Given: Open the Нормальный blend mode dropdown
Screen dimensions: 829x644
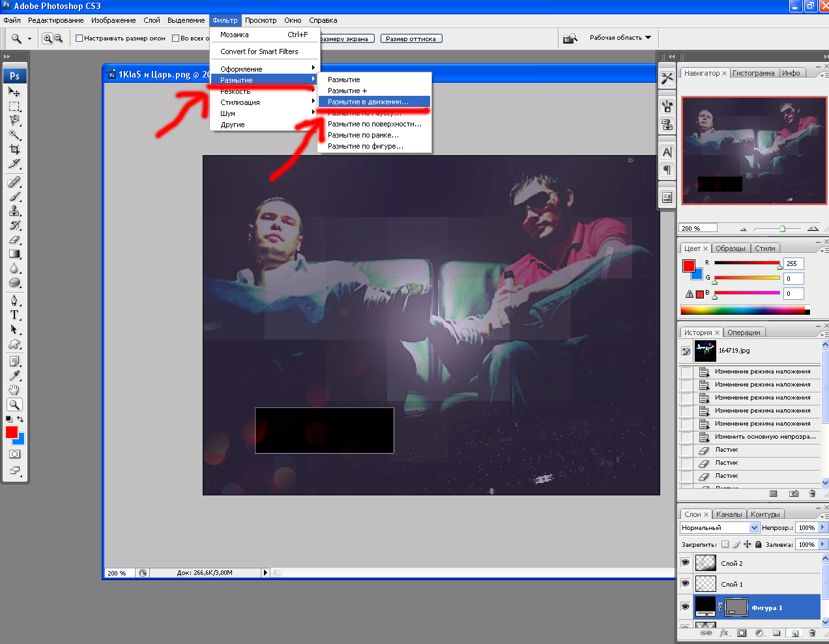Looking at the screenshot, I should (720, 527).
